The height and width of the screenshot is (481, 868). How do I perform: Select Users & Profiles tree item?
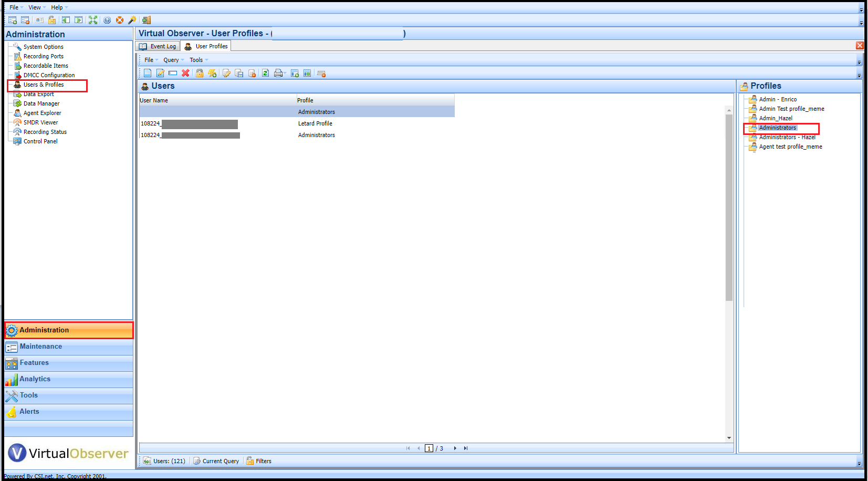tap(44, 85)
